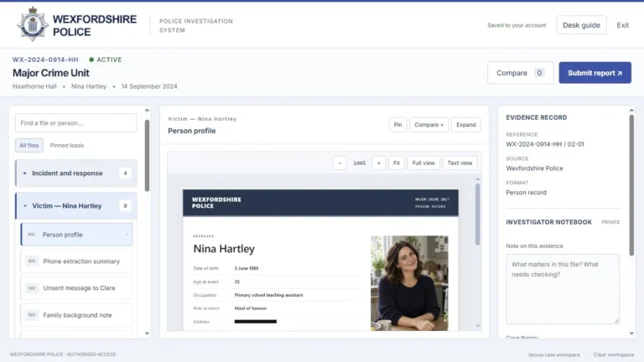644x362 pixels.
Task: Click the Major Crime Unit heading
Action: pos(51,73)
